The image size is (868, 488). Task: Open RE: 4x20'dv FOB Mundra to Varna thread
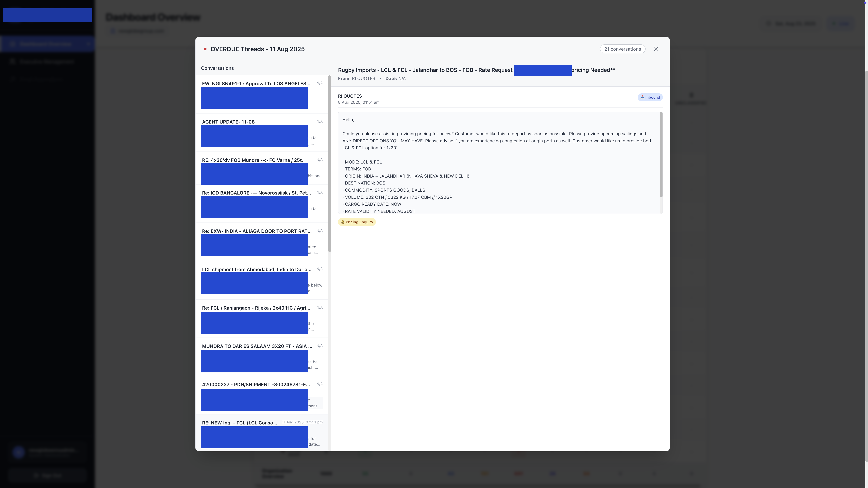(252, 160)
